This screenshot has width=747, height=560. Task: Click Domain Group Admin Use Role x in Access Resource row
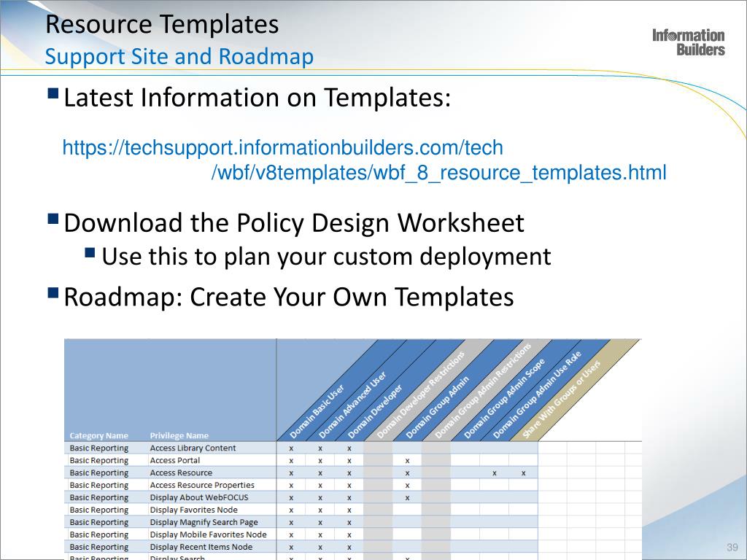(x=495, y=473)
